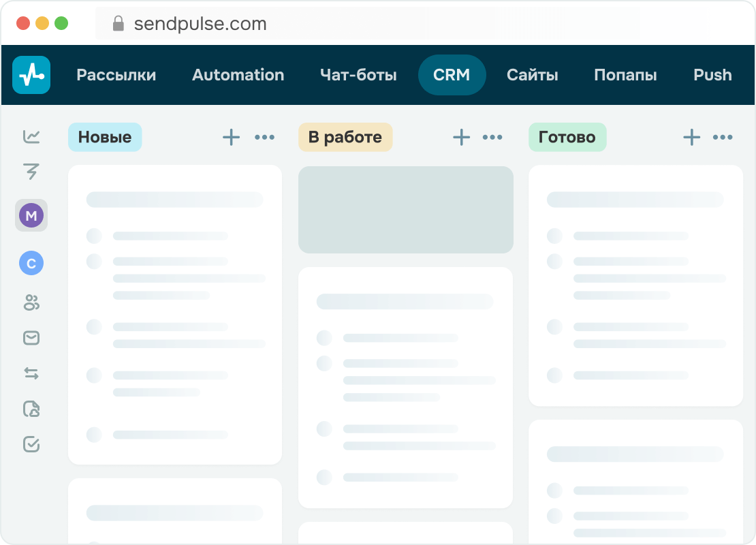Select the purple M pipeline avatar
This screenshot has width=756, height=545.
tap(31, 215)
